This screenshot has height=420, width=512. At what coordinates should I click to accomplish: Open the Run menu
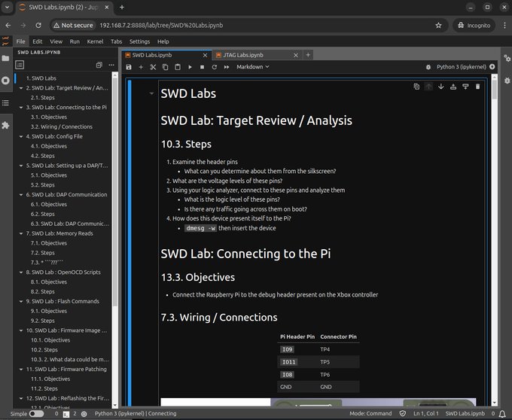[75, 41]
